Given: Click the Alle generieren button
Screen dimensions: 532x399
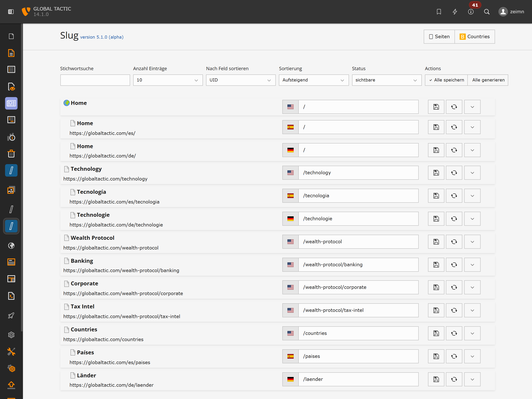Looking at the screenshot, I should pyautogui.click(x=488, y=80).
